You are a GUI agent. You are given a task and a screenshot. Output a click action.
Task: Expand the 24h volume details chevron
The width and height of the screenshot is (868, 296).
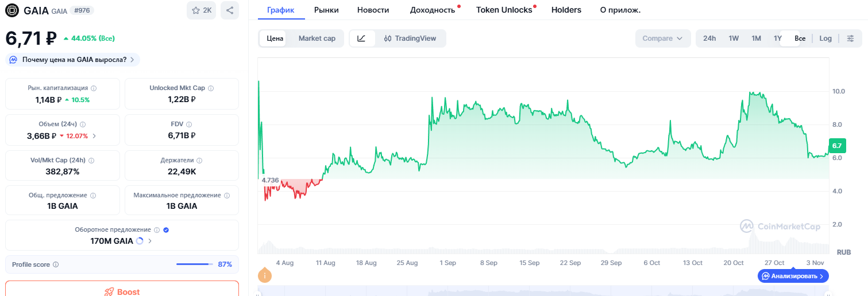click(x=94, y=136)
